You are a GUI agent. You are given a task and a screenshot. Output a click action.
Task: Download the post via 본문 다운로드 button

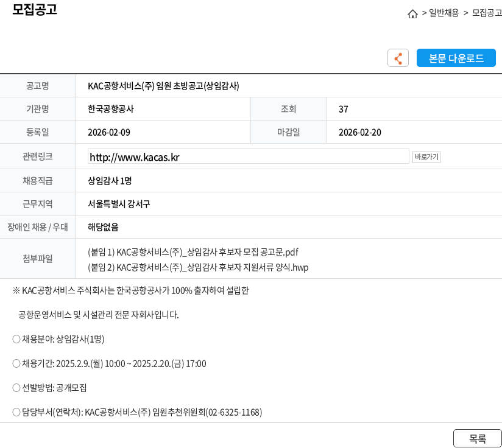pos(456,58)
